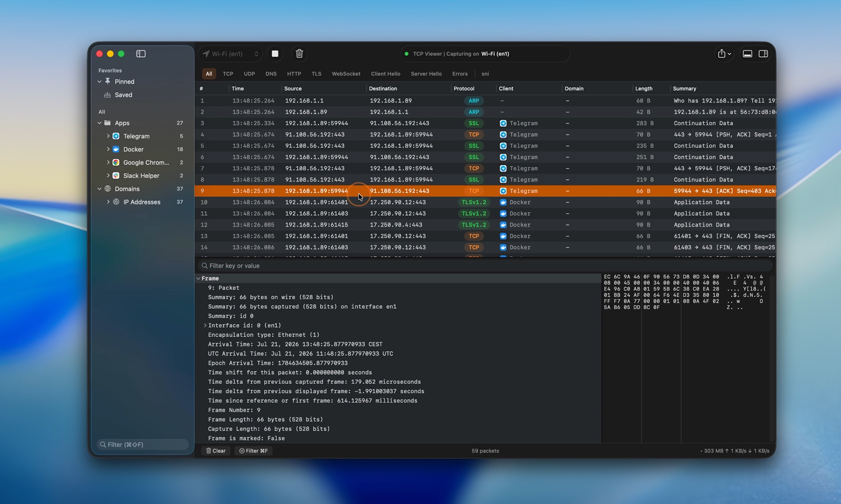The image size is (841, 504).
Task: Collapse the Pinned section chevron
Action: 99,81
